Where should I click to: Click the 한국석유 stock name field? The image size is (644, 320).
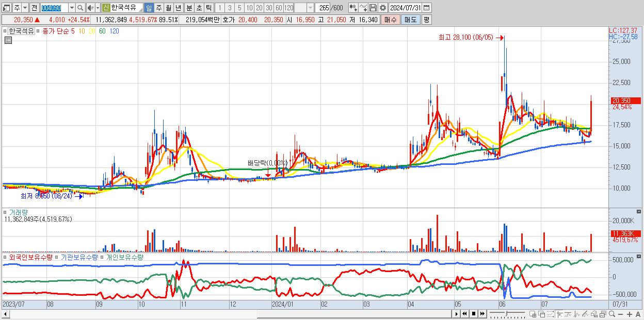123,8
